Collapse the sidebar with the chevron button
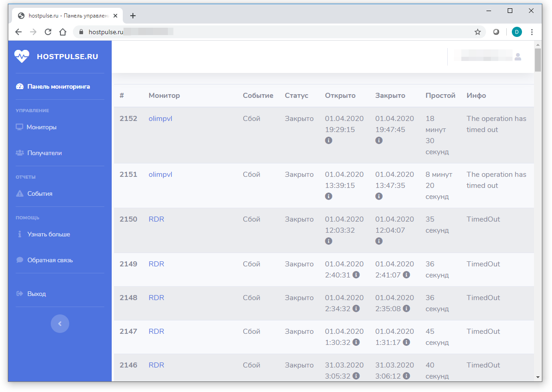This screenshot has height=392, width=552. [x=60, y=324]
